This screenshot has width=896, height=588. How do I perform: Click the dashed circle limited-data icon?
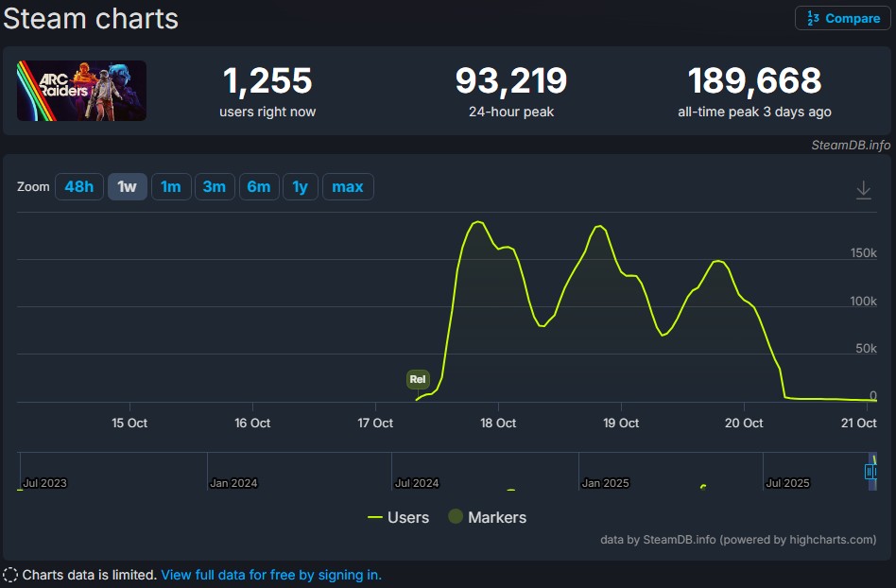point(10,575)
